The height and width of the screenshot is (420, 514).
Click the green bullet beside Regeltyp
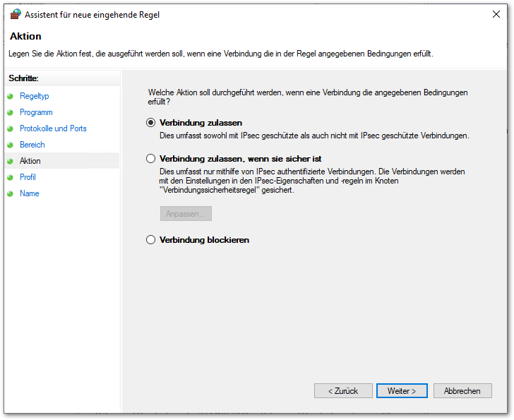(11, 97)
